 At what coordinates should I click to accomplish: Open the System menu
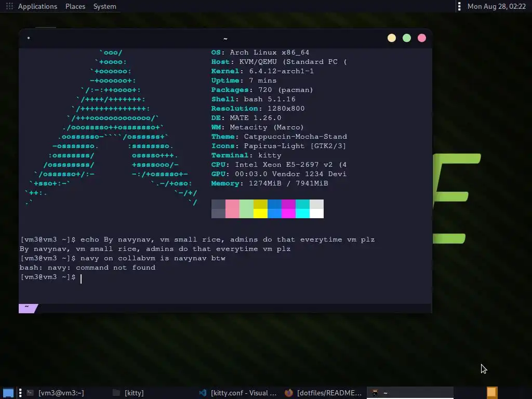104,6
